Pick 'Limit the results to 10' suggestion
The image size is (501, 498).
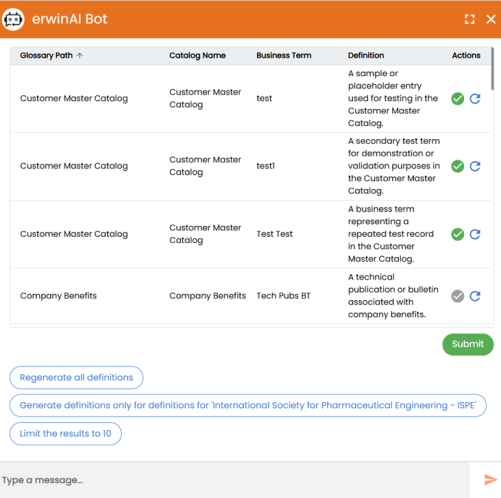pyautogui.click(x=65, y=433)
